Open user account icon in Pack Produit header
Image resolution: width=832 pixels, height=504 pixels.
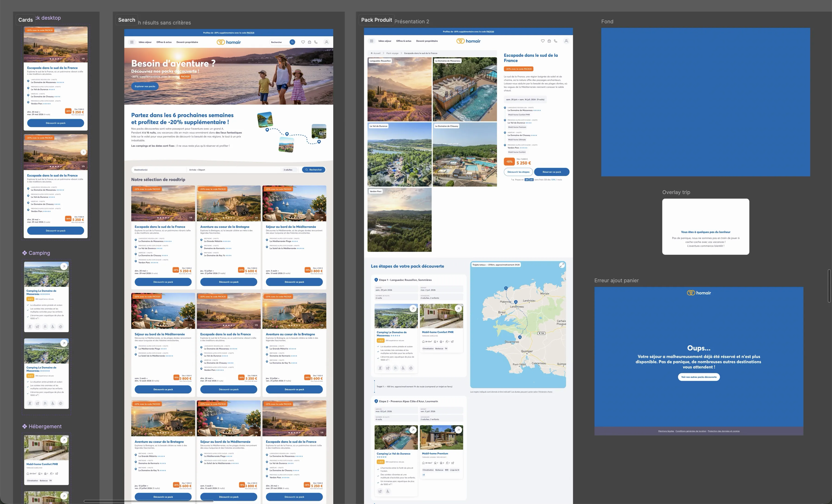566,41
